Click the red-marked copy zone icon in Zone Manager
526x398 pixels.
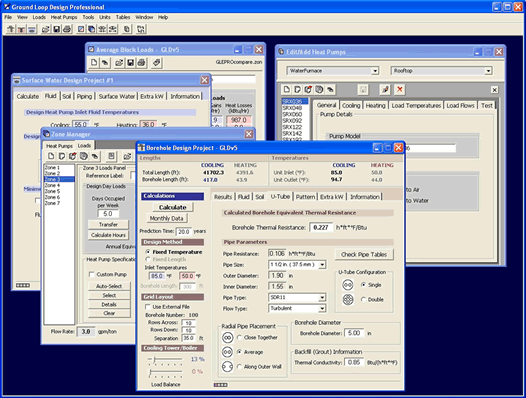coord(72,156)
